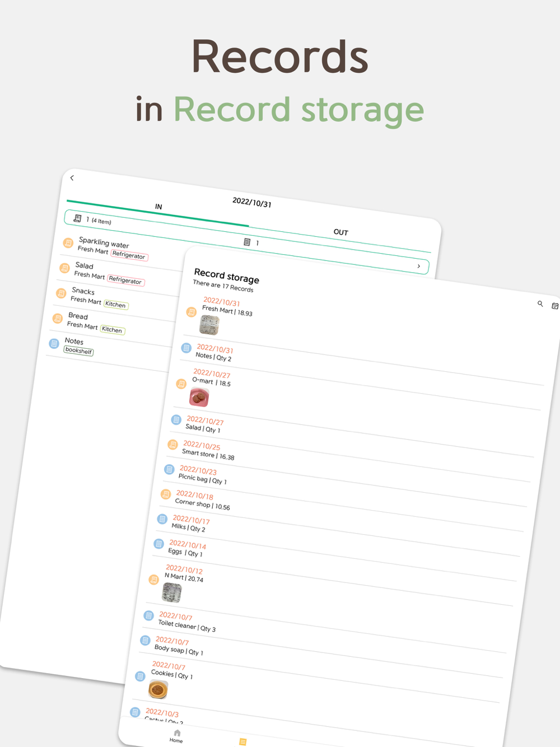560x747 pixels.
Task: Open the Fresh Mart receipt photo thumbnail
Action: pos(209,325)
